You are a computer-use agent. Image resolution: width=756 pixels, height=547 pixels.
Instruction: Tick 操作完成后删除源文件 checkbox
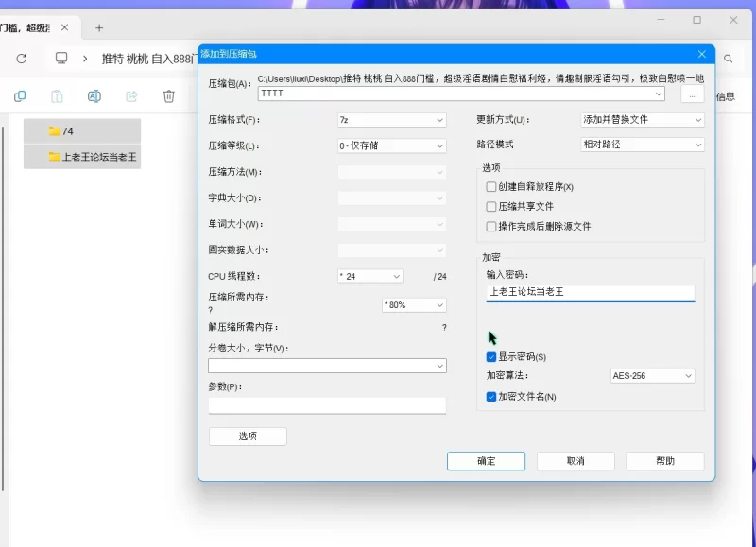point(491,227)
